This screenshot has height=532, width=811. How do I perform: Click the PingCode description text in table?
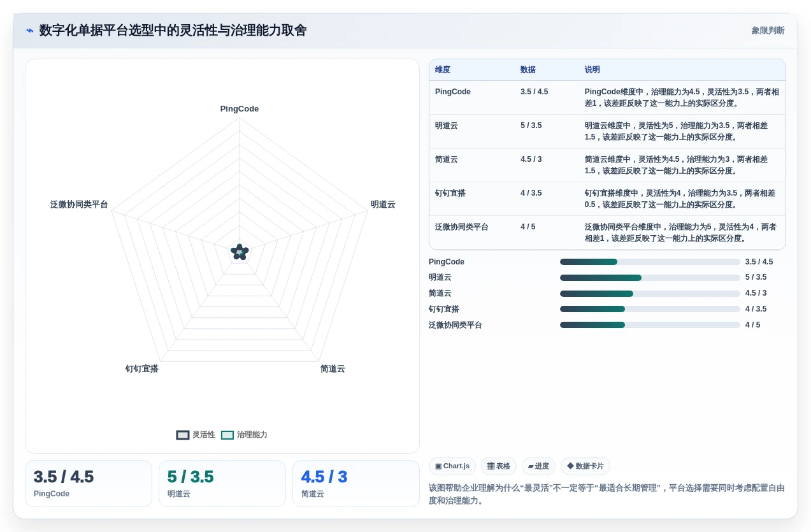pos(682,97)
